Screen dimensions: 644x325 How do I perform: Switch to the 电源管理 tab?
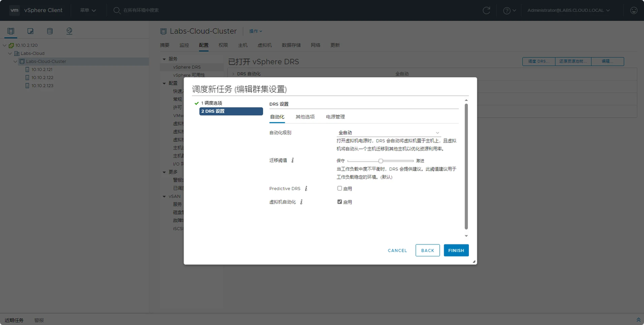335,117
